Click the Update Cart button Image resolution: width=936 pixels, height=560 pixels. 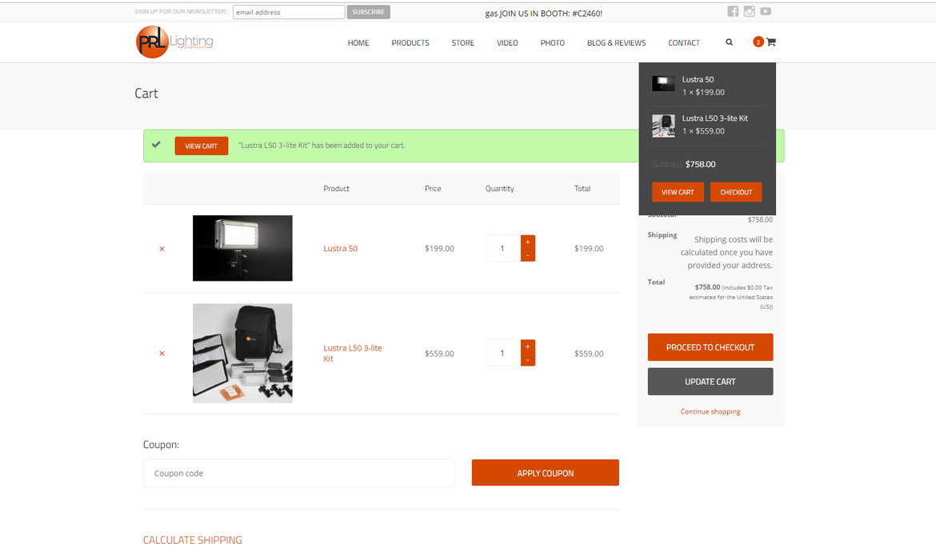[710, 382]
